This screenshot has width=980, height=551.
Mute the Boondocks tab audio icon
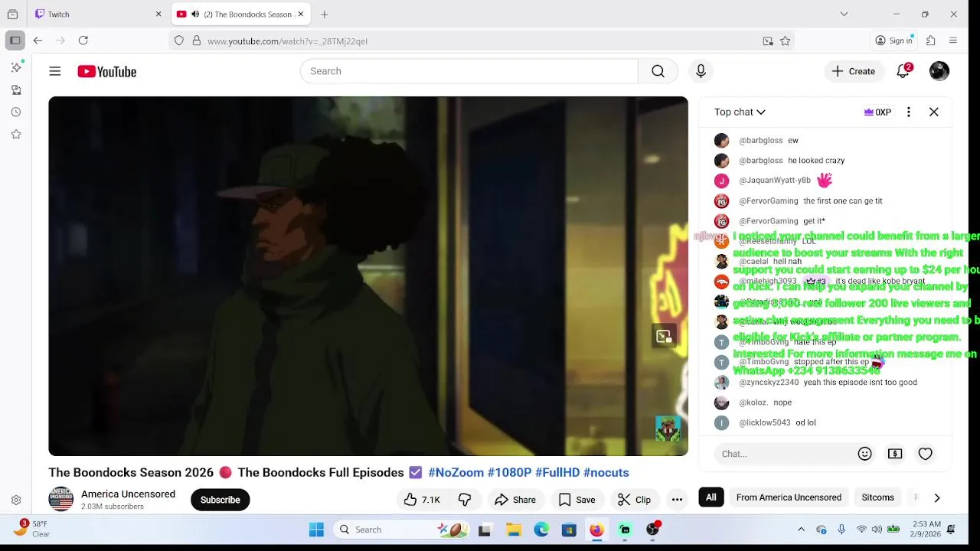(195, 14)
